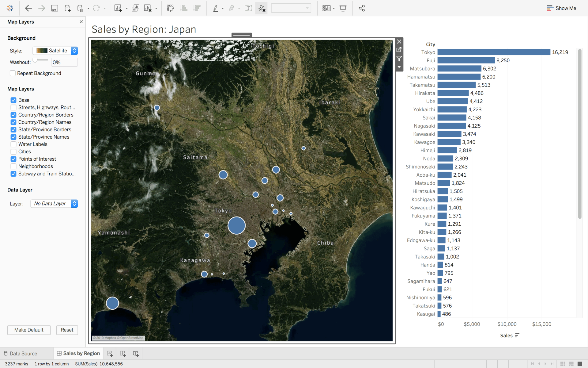Click the Use as Filter funnel icon
Viewport: 588px width, 368px height.
click(x=399, y=59)
